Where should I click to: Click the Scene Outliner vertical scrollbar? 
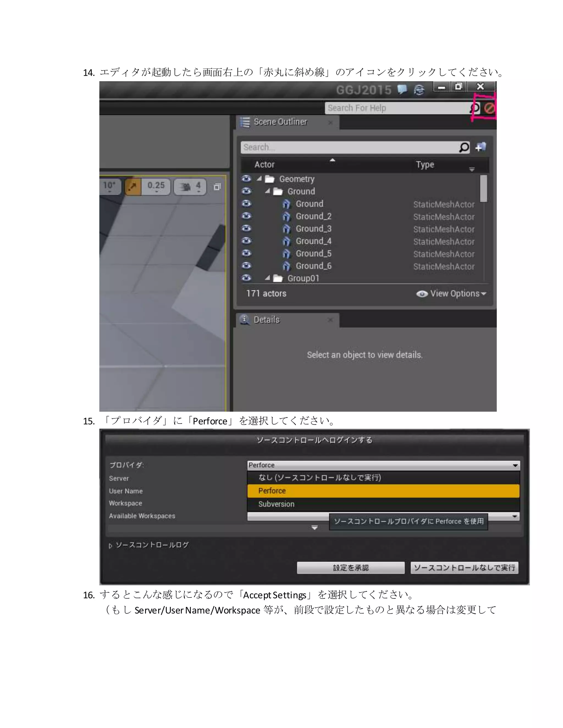click(x=484, y=189)
